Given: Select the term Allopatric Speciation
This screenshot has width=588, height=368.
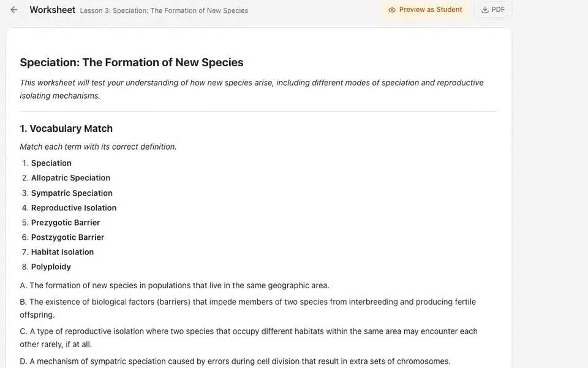Looking at the screenshot, I should click(x=70, y=178).
